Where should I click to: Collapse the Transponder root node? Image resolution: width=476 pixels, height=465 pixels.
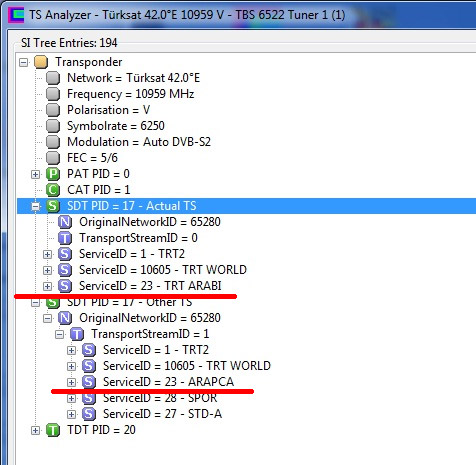[23, 62]
